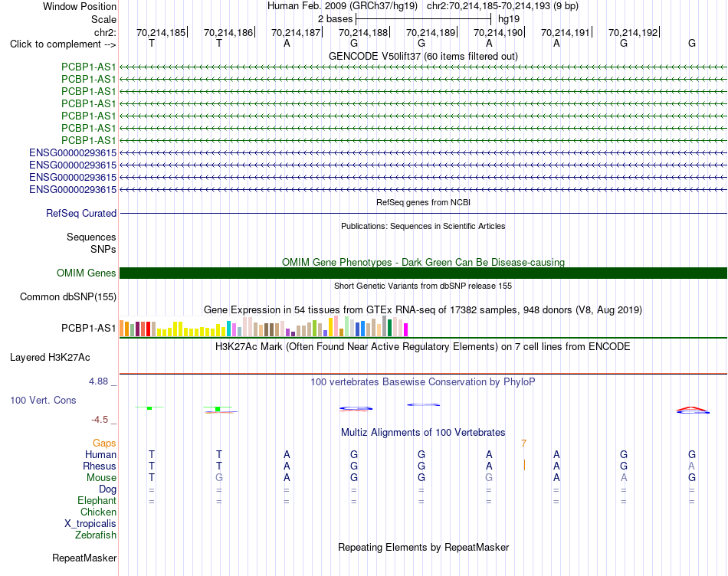Screen dimensions: 728x576
Task: Click the Human species label
Action: click(x=100, y=454)
